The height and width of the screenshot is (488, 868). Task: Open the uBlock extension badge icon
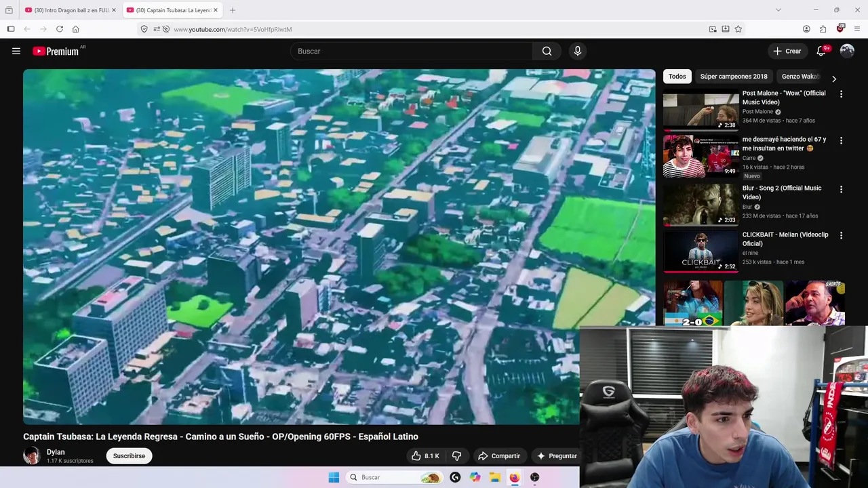840,28
